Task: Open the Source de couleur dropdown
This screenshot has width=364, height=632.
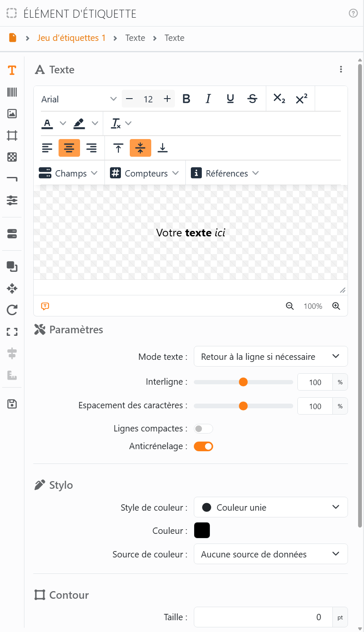Action: click(x=271, y=554)
